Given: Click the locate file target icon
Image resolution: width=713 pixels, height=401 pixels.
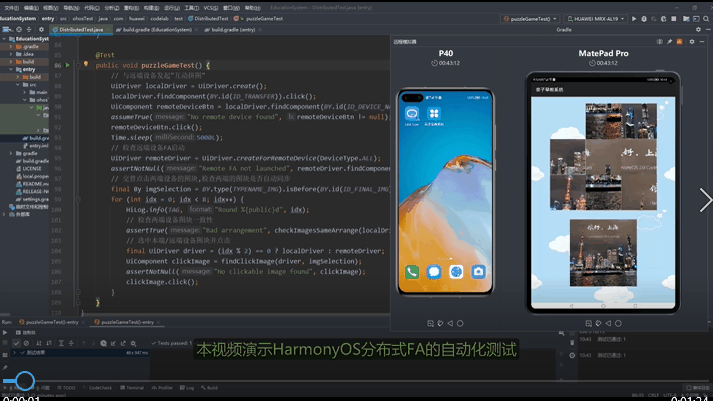Looking at the screenshot, I should coord(19,30).
